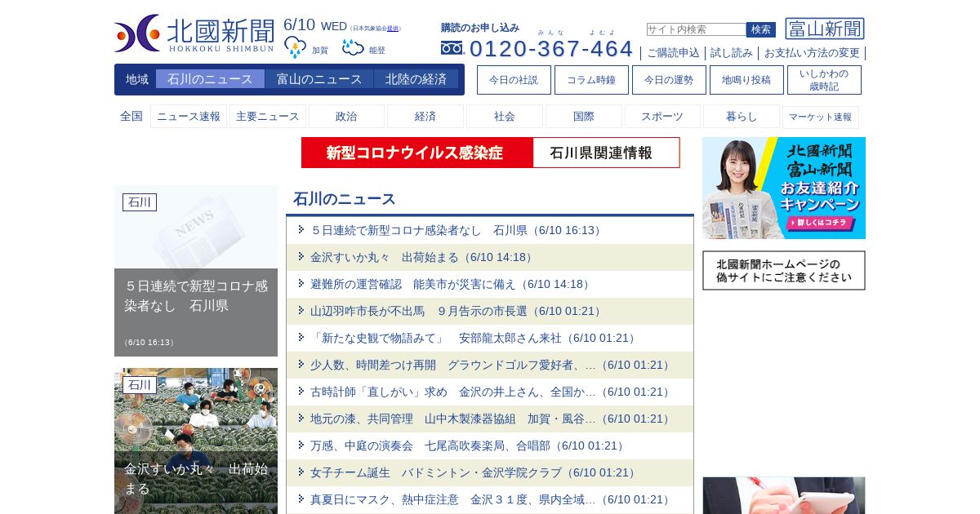Select the 石川のニュース tab
Viewport: 980px width, 514px height.
coord(210,79)
